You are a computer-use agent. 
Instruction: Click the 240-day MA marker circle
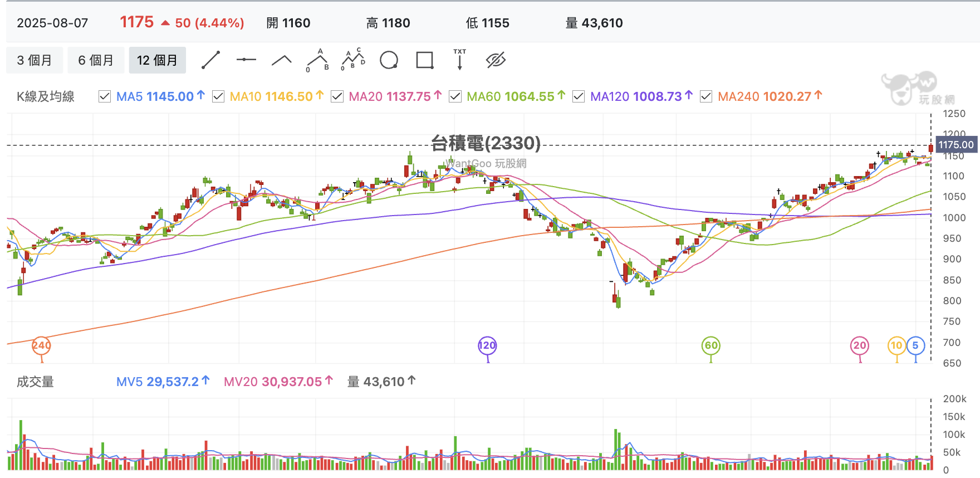tap(41, 345)
